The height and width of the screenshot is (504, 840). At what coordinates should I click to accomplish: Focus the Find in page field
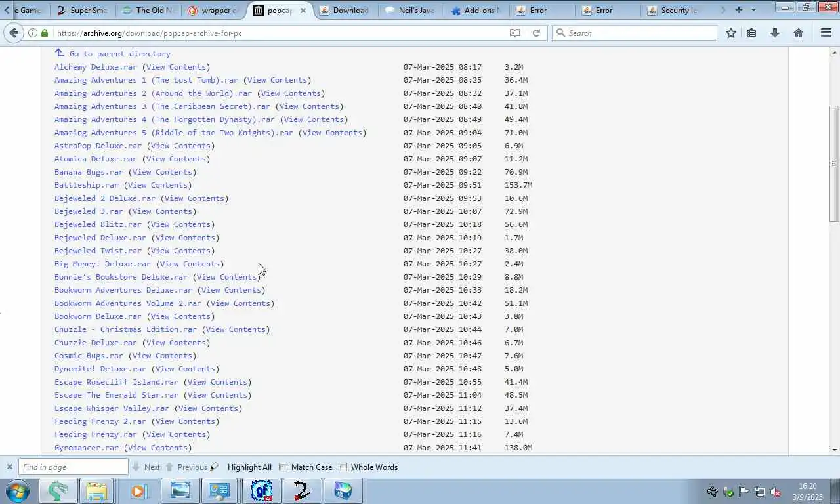click(73, 467)
